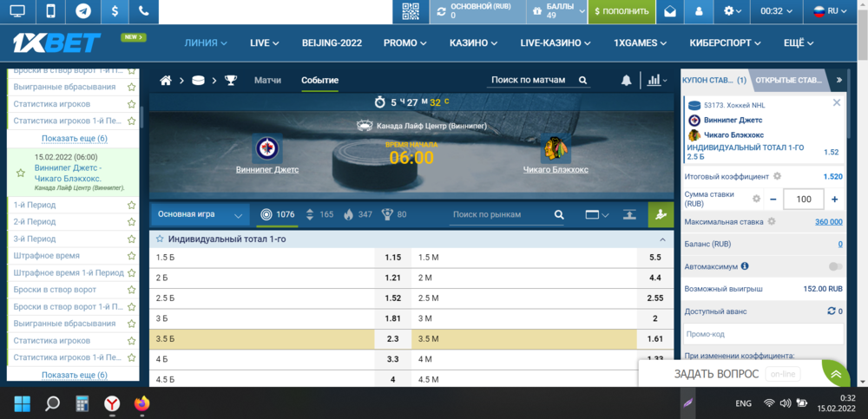Open the settings gear dropdown
The image size is (868, 419).
(x=733, y=11)
